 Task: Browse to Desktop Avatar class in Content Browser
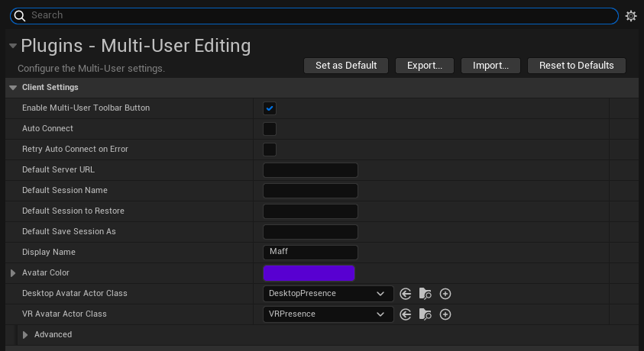point(426,294)
